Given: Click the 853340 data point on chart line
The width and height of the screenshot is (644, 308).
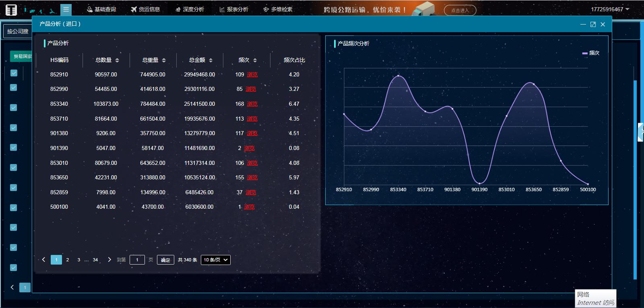Looking at the screenshot, I should pyautogui.click(x=398, y=76).
